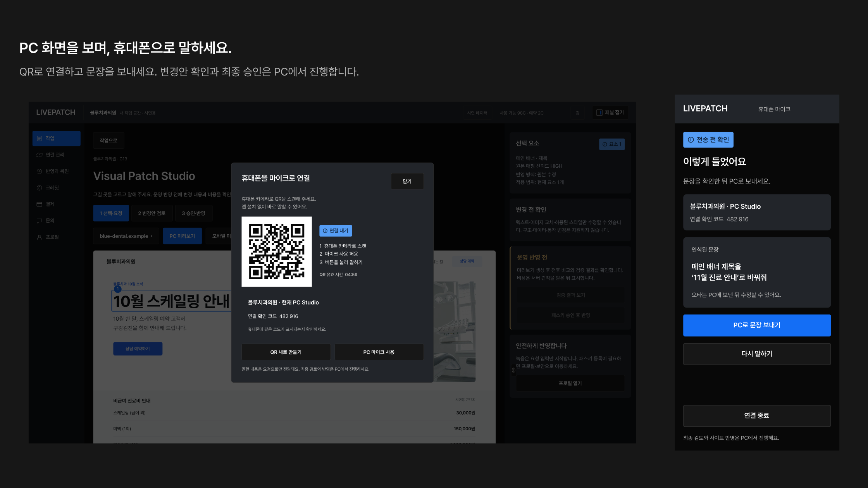Click '휴대폰 마이크' label on phone header
Screen dimensions: 868x488
pos(774,109)
